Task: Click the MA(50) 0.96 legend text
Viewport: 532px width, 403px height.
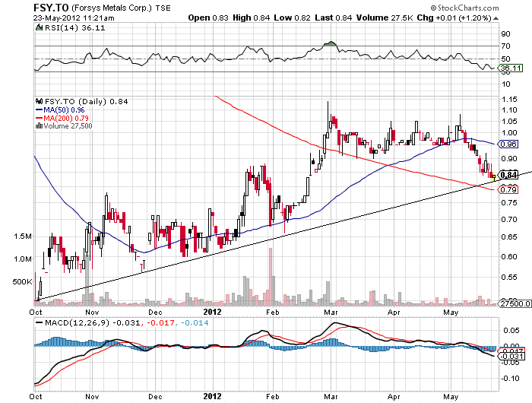Action: (x=64, y=110)
